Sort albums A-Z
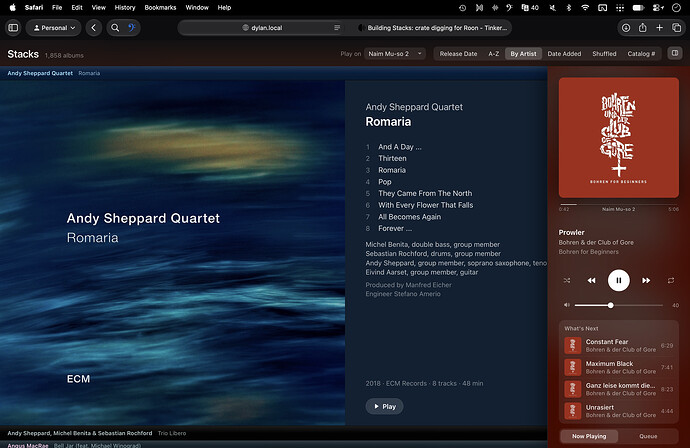 494,54
